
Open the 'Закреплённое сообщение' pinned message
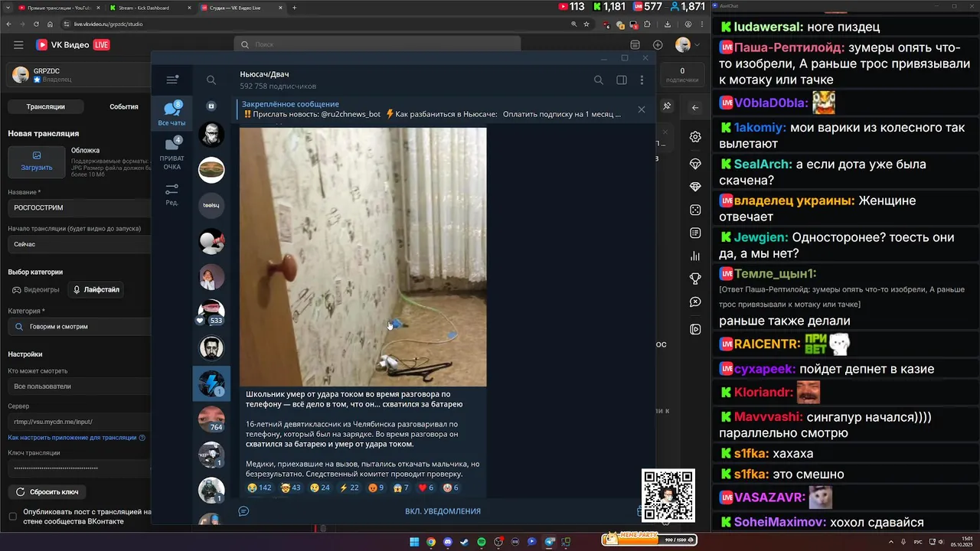pos(433,109)
